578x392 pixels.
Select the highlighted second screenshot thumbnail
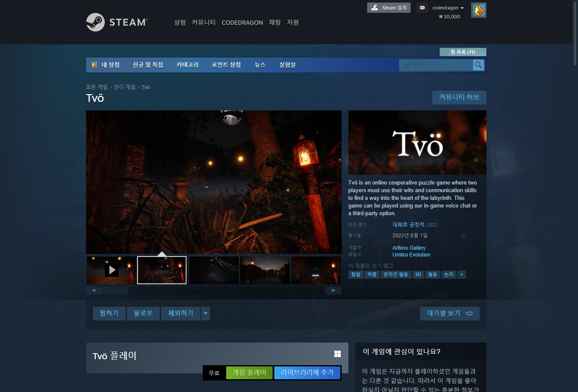pos(162,270)
